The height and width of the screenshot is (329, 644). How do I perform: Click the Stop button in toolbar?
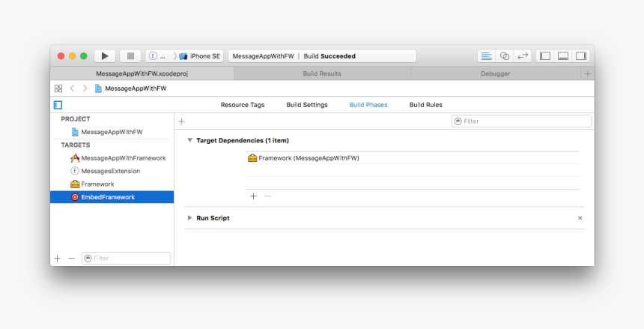click(130, 56)
